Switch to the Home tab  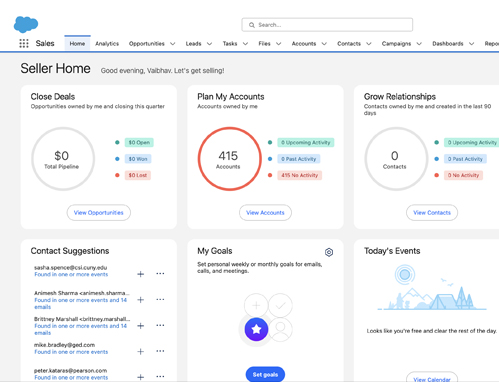point(77,44)
